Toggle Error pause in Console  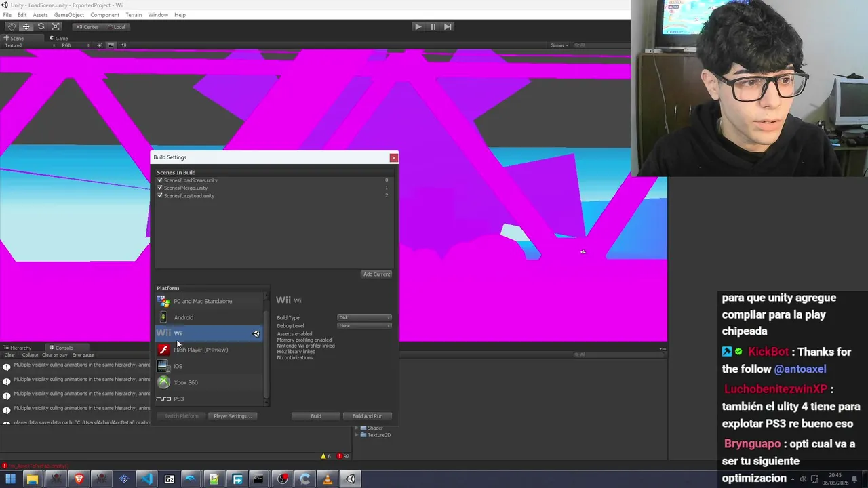click(83, 355)
